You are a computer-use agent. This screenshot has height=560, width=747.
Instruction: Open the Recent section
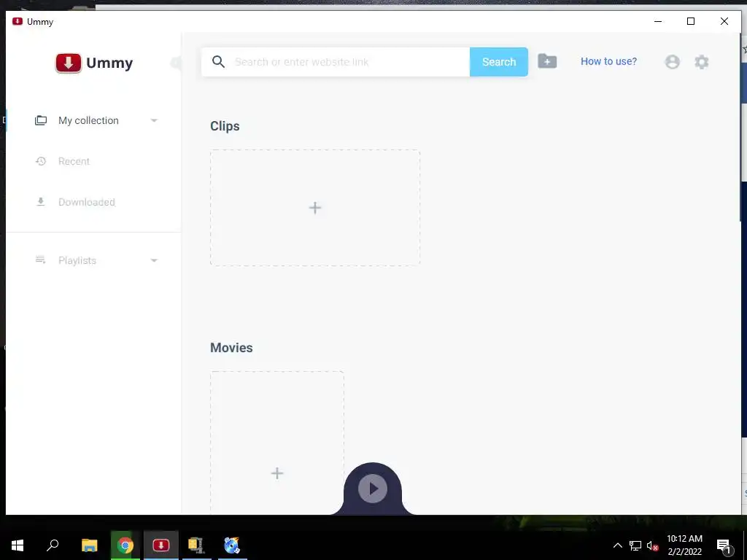click(x=74, y=161)
